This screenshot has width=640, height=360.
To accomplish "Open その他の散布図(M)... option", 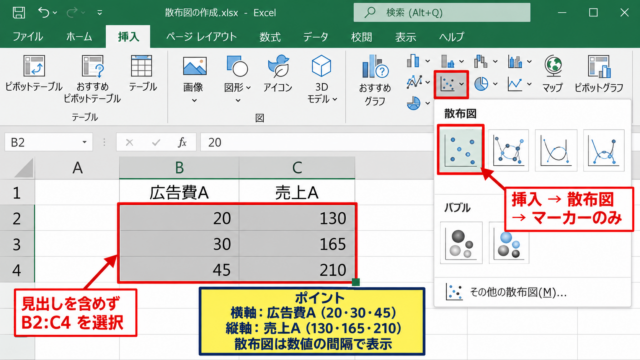I will [x=506, y=292].
